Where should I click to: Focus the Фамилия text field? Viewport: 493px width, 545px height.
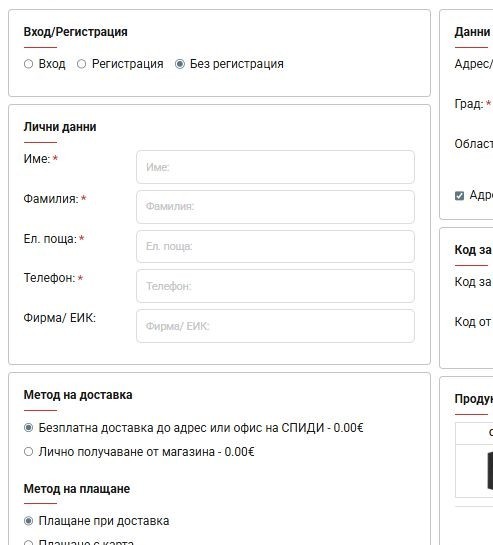(275, 207)
